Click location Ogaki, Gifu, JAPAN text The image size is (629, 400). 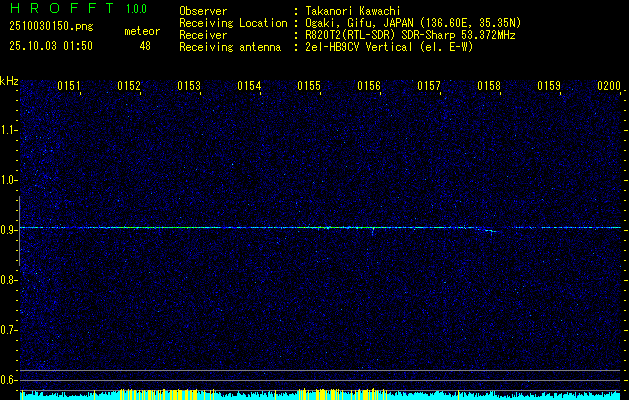(413, 23)
